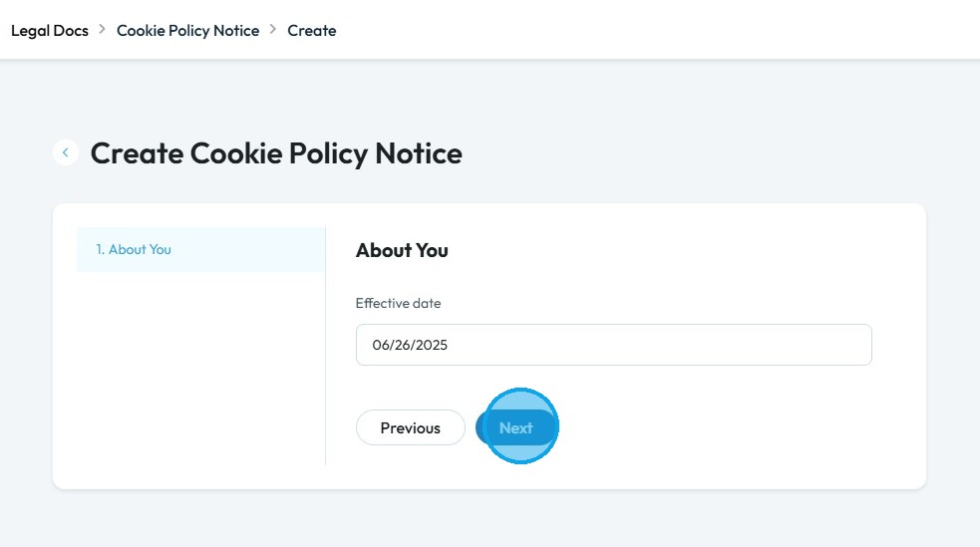Click the Next button
The width and height of the screenshot is (980, 547).
516,427
